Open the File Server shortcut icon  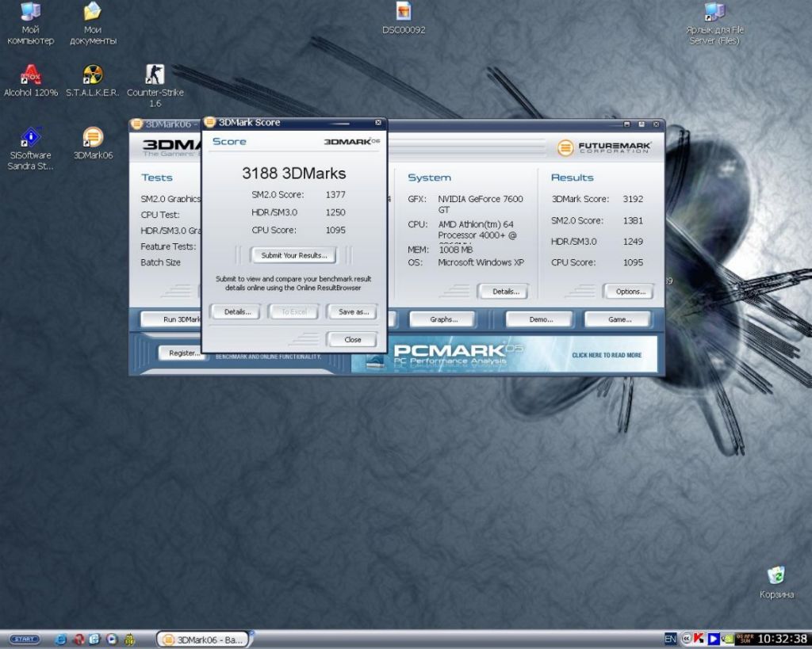[x=714, y=12]
